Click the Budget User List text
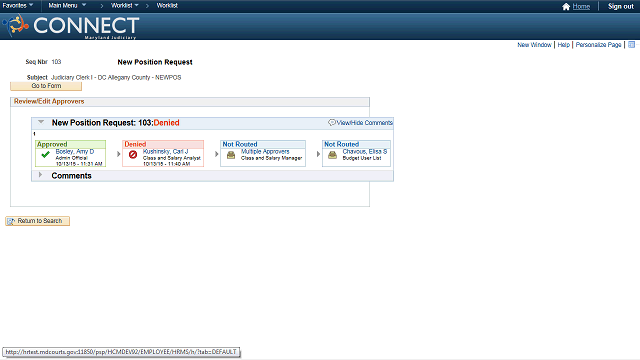 362,158
